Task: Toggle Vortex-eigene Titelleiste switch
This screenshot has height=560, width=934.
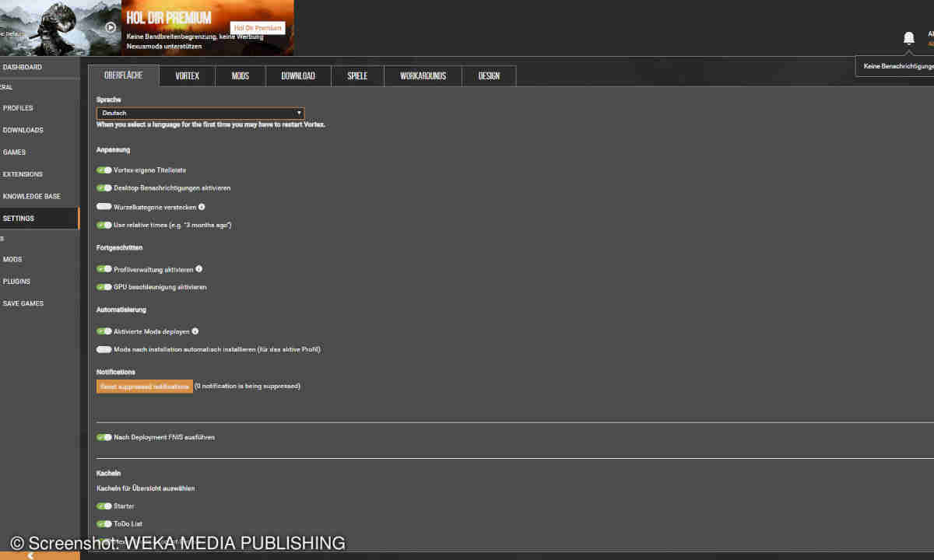Action: click(x=104, y=170)
